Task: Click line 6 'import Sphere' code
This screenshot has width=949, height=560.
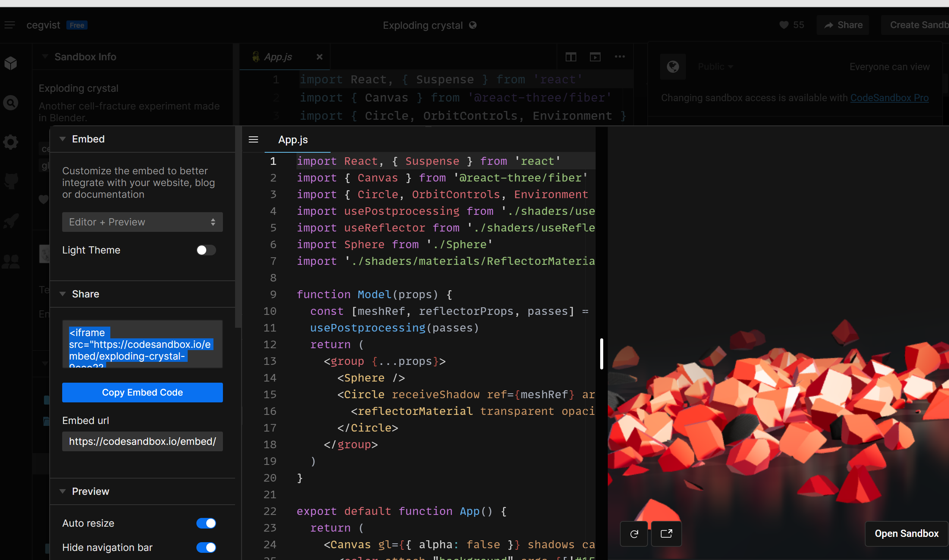Action: [x=394, y=244]
